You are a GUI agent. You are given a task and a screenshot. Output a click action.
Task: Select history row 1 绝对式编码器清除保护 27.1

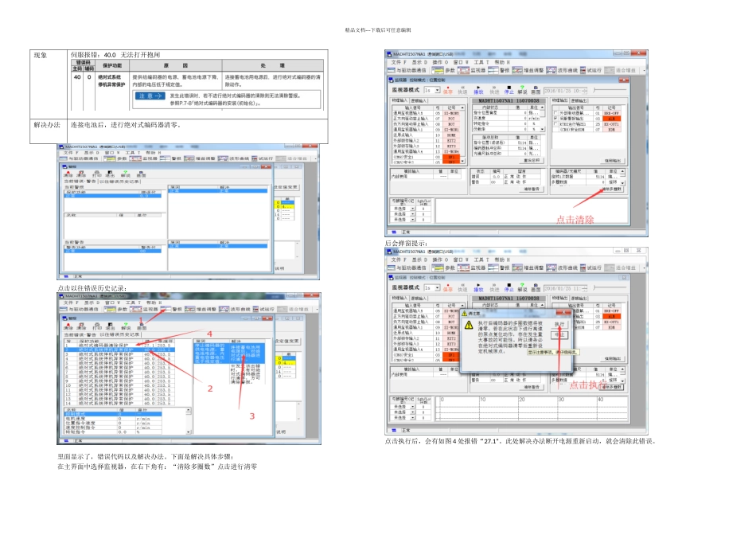pyautogui.click(x=119, y=345)
